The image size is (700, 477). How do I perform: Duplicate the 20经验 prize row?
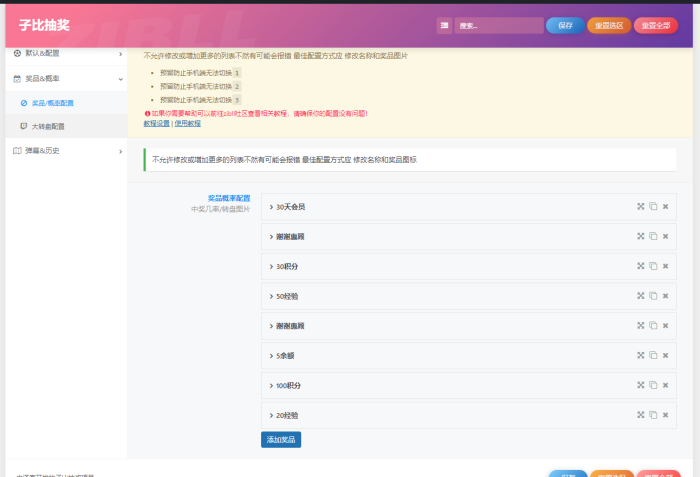653,415
